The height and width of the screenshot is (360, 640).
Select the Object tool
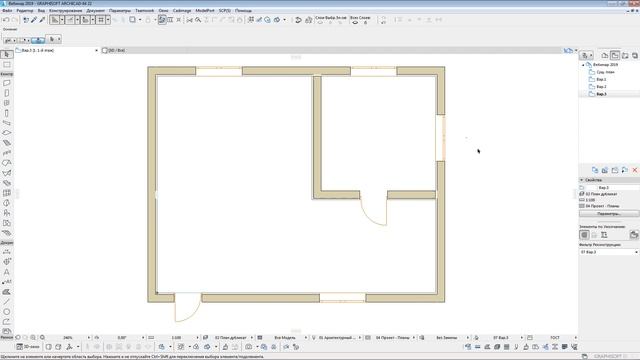pyautogui.click(x=7, y=213)
